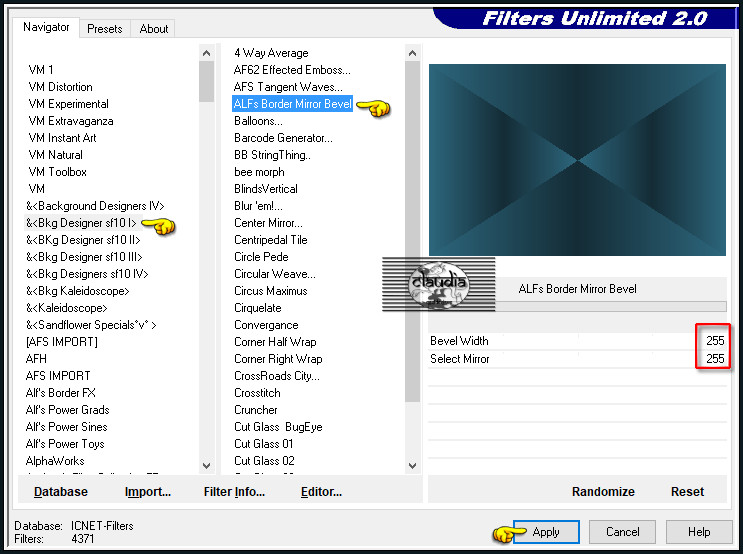
Task: Open the filter Editor...
Action: point(321,491)
